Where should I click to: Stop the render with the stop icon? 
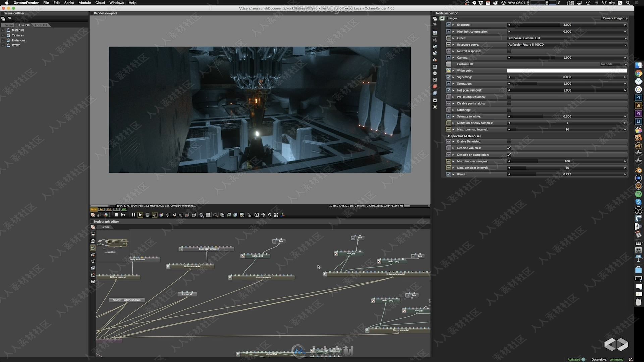click(116, 215)
